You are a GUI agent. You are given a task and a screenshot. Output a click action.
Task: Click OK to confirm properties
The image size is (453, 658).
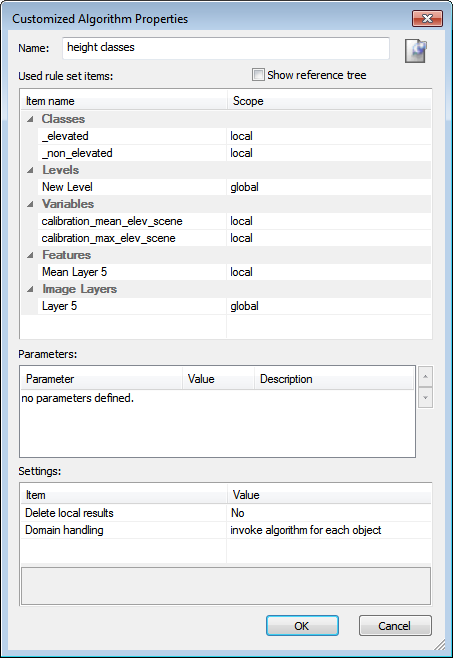pos(302,626)
